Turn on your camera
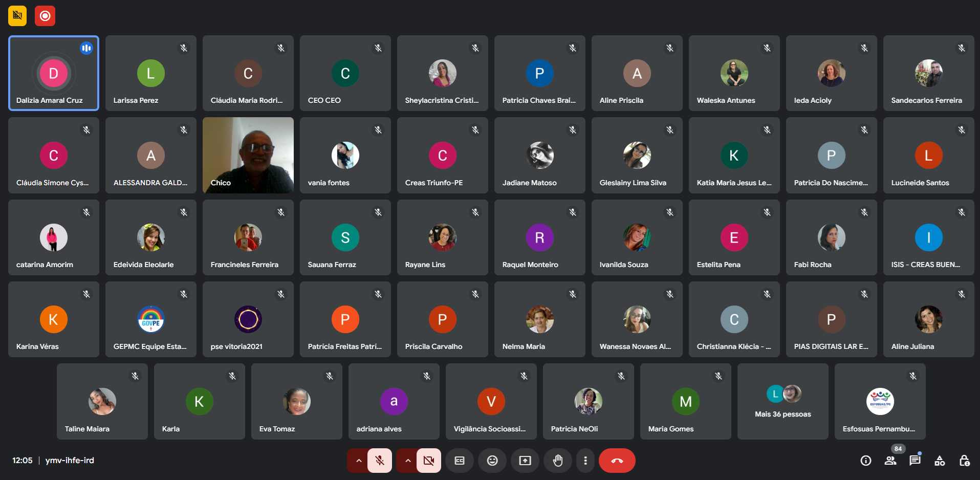The image size is (980, 480). pos(429,461)
